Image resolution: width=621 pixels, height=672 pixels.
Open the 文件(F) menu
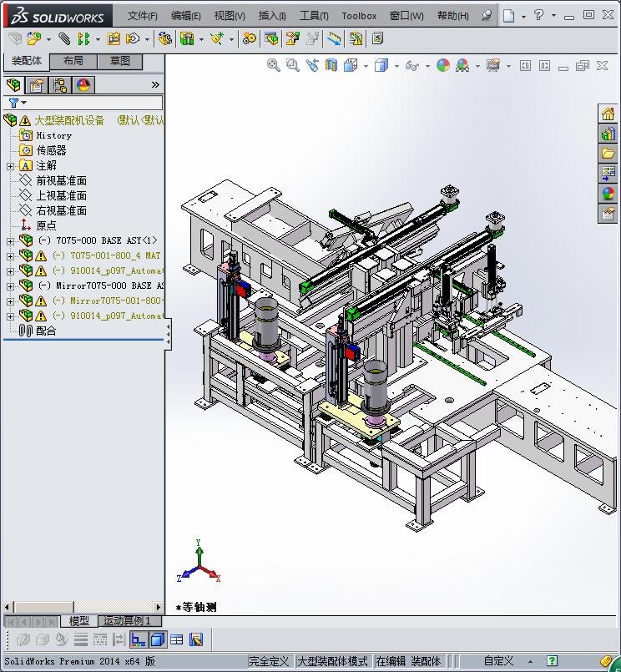[142, 16]
